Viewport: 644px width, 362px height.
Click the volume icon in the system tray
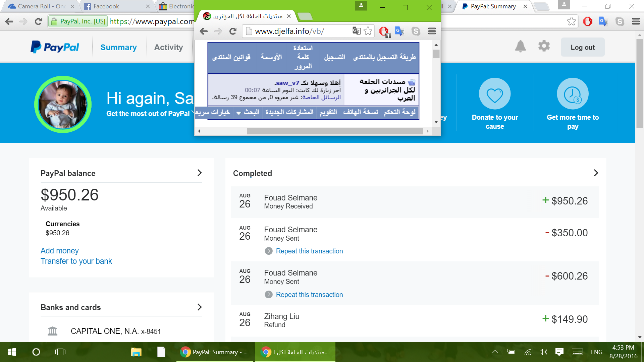point(543,352)
